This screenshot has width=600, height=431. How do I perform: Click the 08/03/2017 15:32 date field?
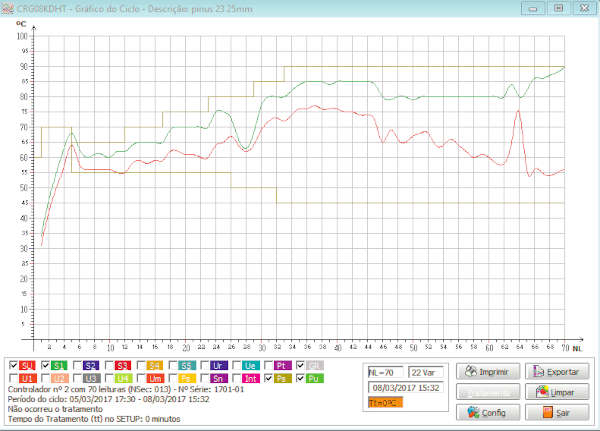(406, 387)
